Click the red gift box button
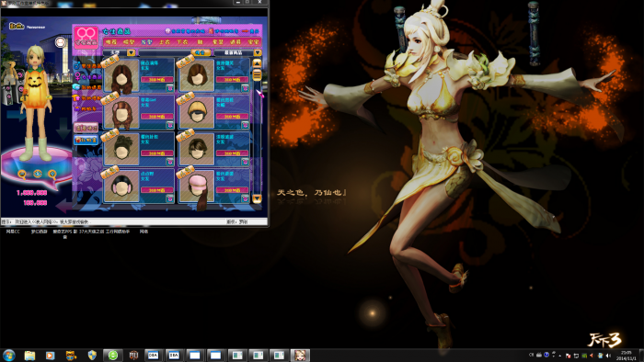Image resolution: width=644 pixels, height=362 pixels. [x=86, y=140]
